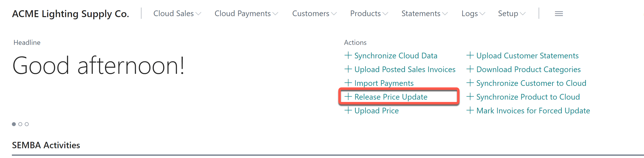Click the plus icon beside Mark Invoices for Forced Update
This screenshot has height=158, width=644.
470,111
